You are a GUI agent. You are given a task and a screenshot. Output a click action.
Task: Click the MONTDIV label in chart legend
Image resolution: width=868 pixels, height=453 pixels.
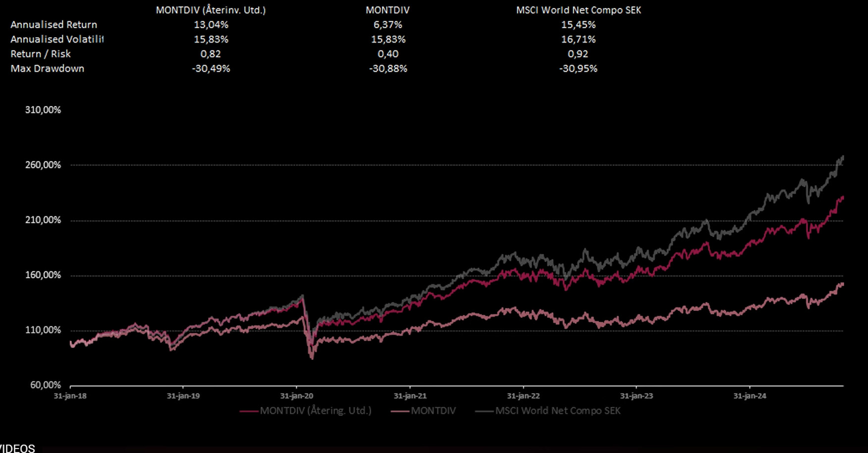click(x=433, y=410)
